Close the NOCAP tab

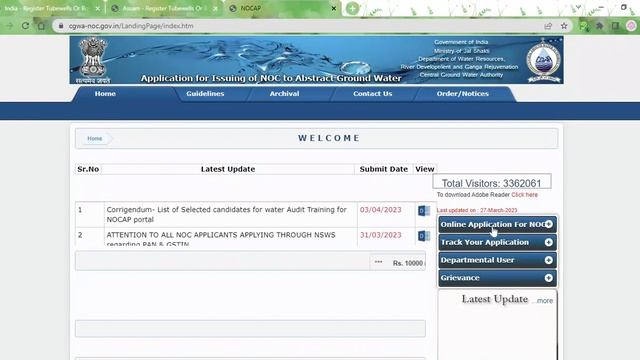pos(333,8)
